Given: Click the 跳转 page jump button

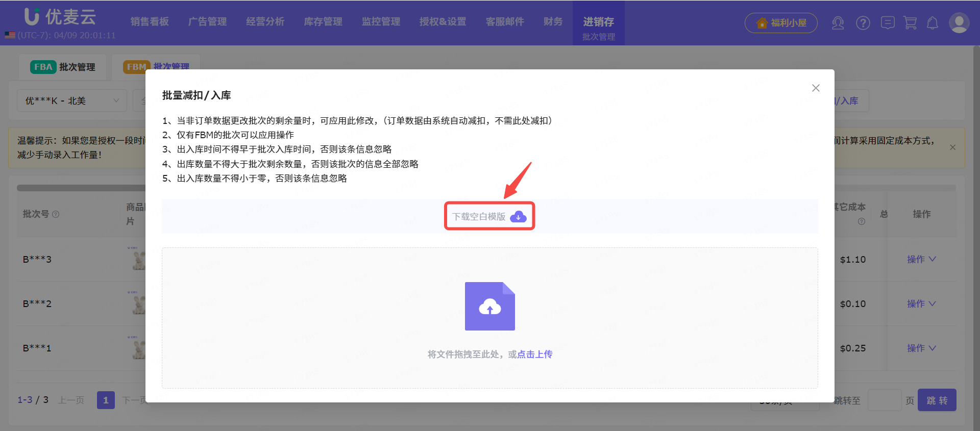Looking at the screenshot, I should click(x=937, y=400).
